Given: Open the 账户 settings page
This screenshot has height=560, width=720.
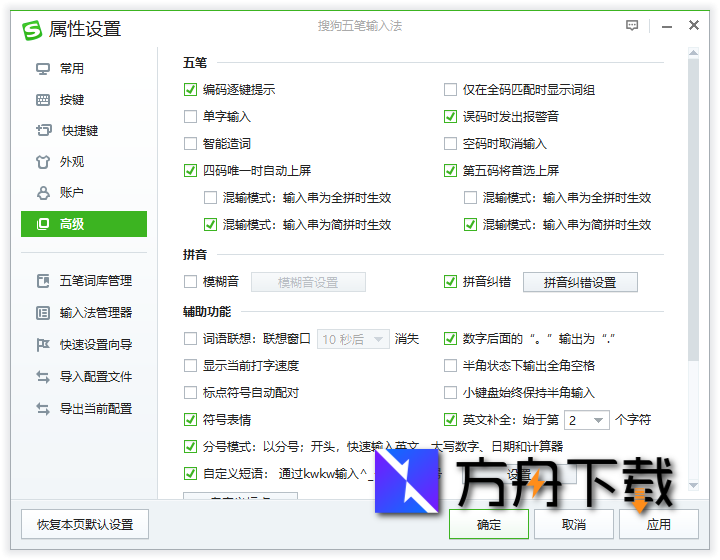Looking at the screenshot, I should click(84, 193).
